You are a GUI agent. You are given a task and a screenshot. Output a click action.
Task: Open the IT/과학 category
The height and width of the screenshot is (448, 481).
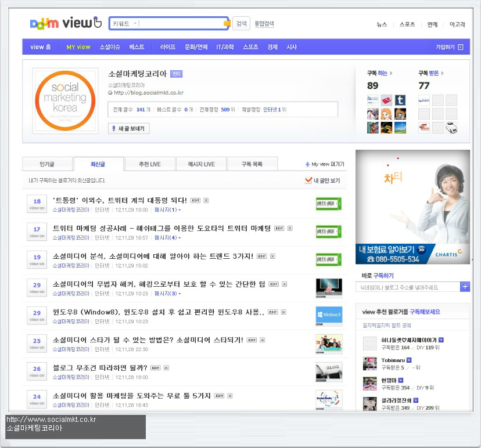[225, 47]
